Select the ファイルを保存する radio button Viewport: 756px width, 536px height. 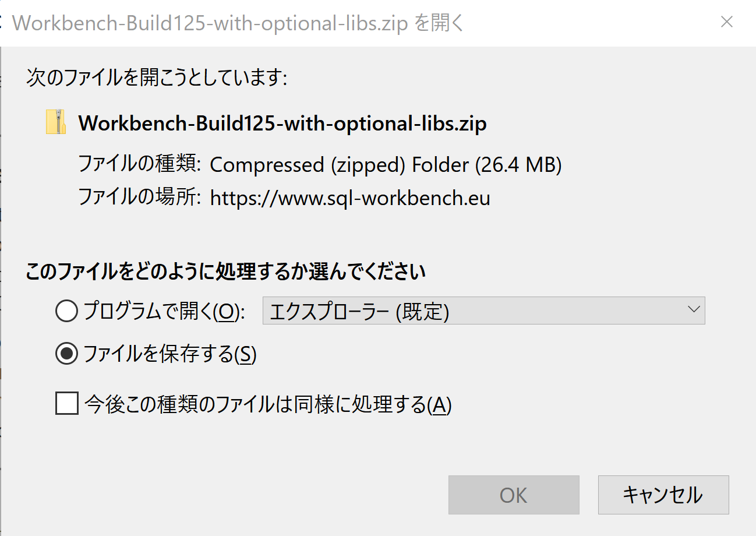click(66, 354)
